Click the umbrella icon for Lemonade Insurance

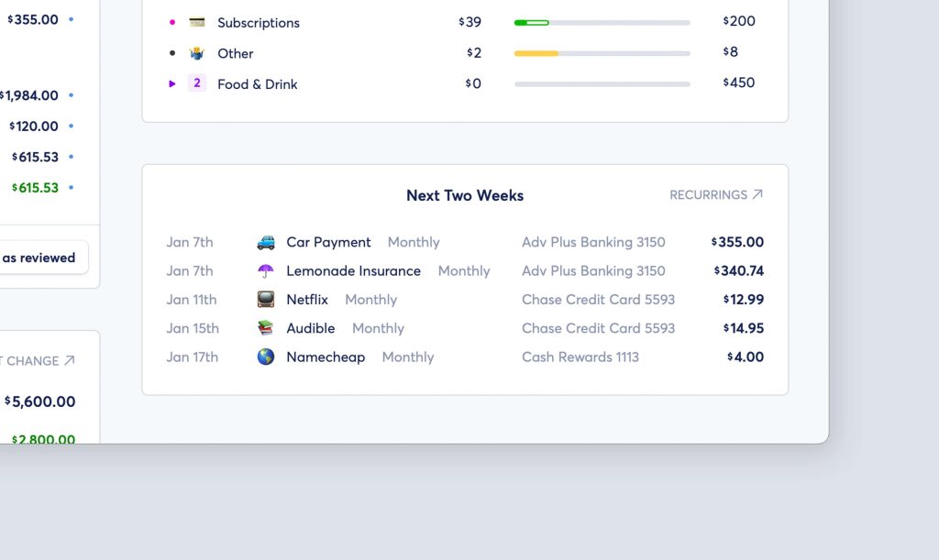coord(266,271)
